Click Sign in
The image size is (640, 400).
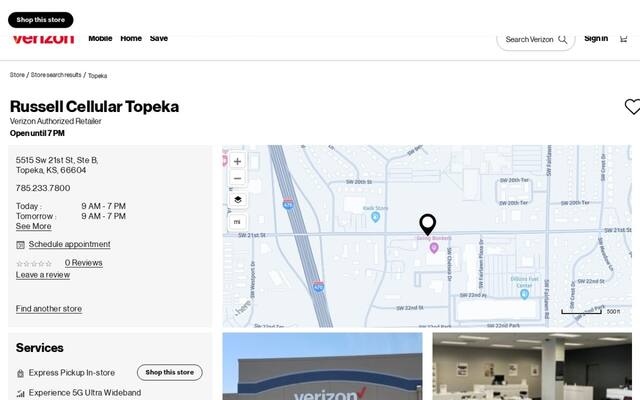coord(596,38)
